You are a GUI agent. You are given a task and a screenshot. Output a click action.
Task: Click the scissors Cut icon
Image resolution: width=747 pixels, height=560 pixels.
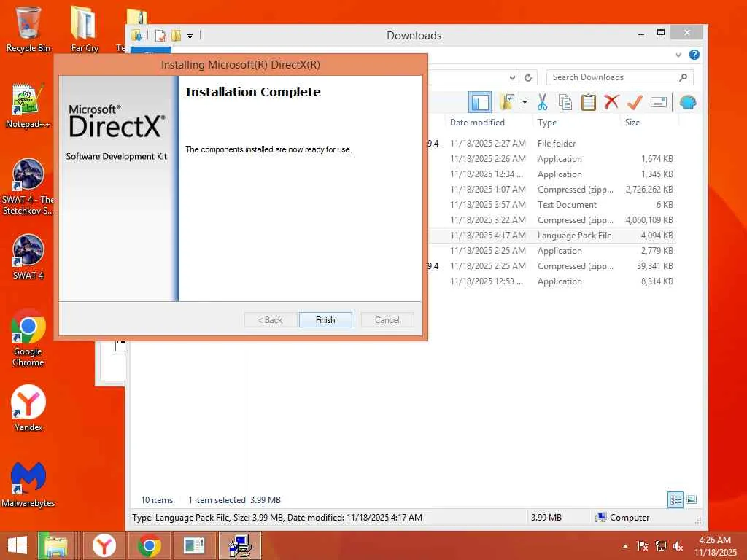pyautogui.click(x=542, y=102)
